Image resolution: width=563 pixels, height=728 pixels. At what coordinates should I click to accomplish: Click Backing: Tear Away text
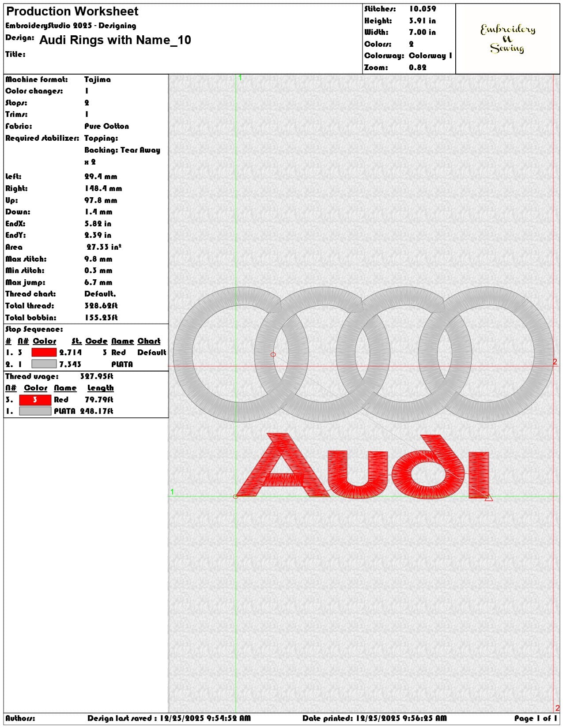(x=122, y=150)
